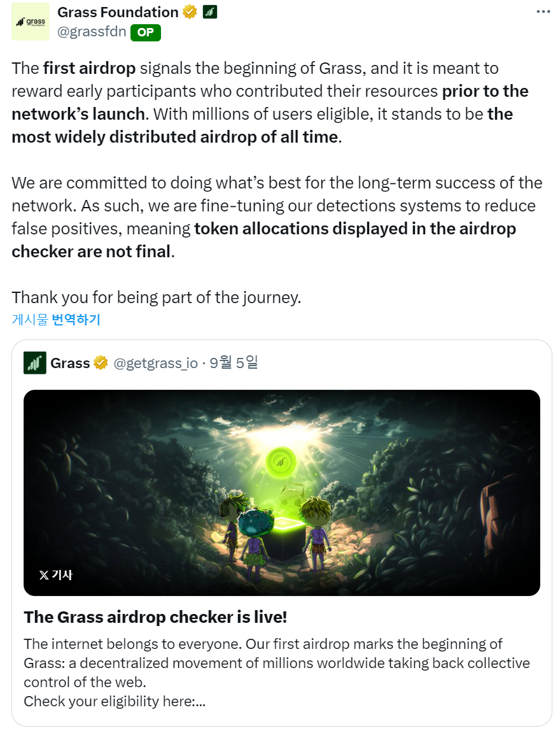Click Grass Foundation's gold verified badge
Image resolution: width=560 pixels, height=733 pixels.
coord(190,12)
